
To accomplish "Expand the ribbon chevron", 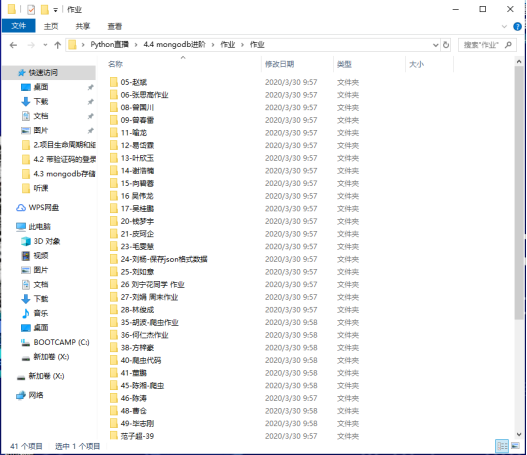I will (504, 27).
